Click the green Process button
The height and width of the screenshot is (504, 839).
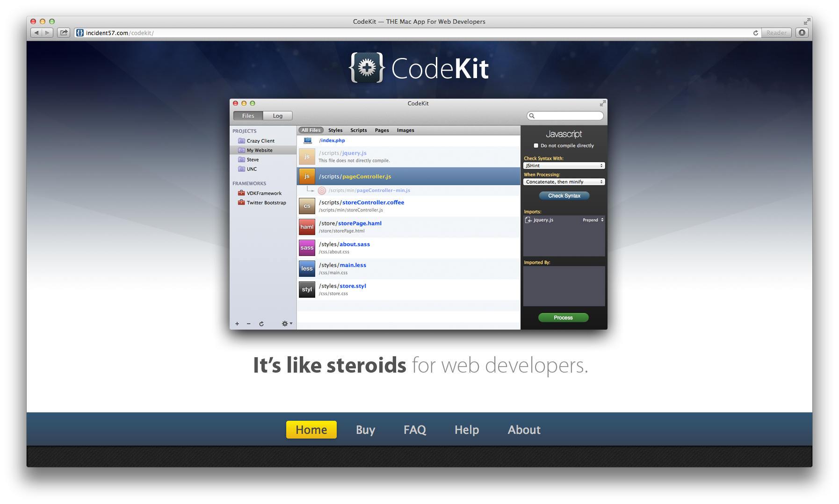point(564,317)
